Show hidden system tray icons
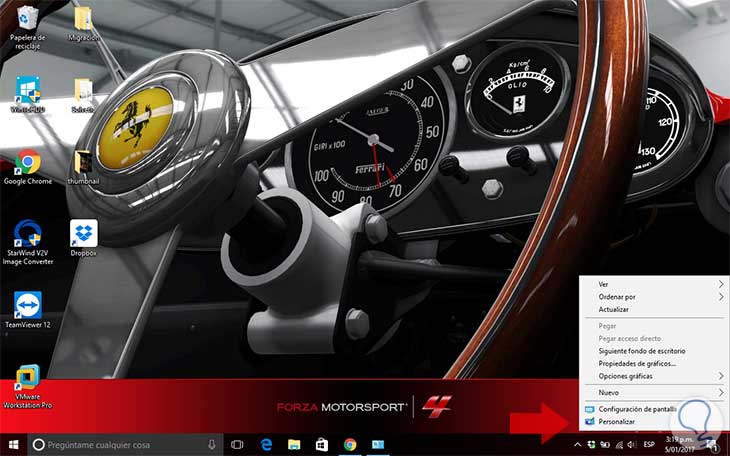The image size is (730, 456). tap(577, 445)
